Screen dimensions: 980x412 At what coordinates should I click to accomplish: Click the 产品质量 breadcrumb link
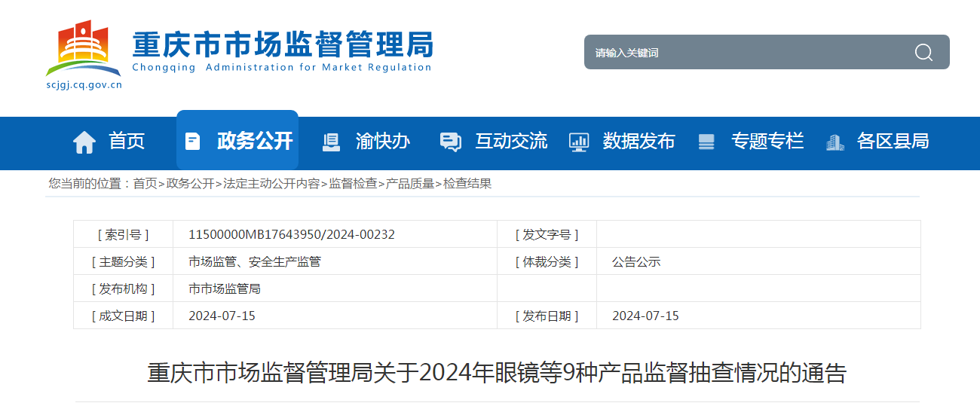pyautogui.click(x=410, y=183)
